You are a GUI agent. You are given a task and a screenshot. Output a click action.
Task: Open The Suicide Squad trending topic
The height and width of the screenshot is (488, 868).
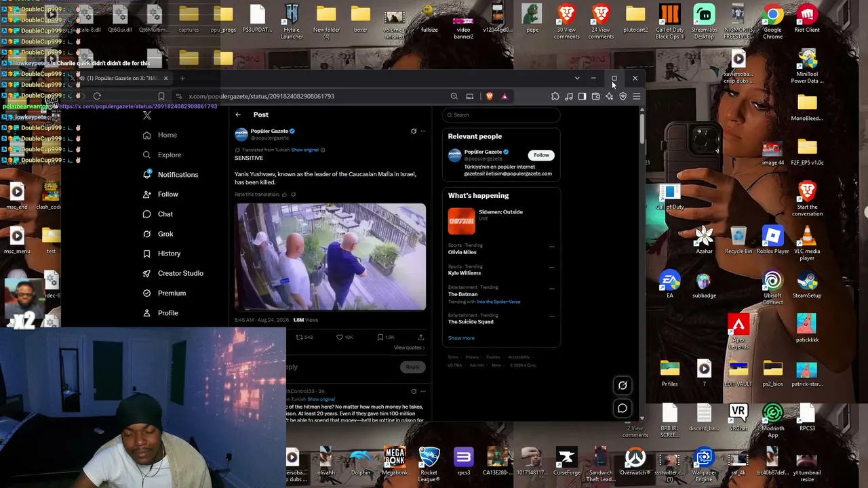pos(471,322)
